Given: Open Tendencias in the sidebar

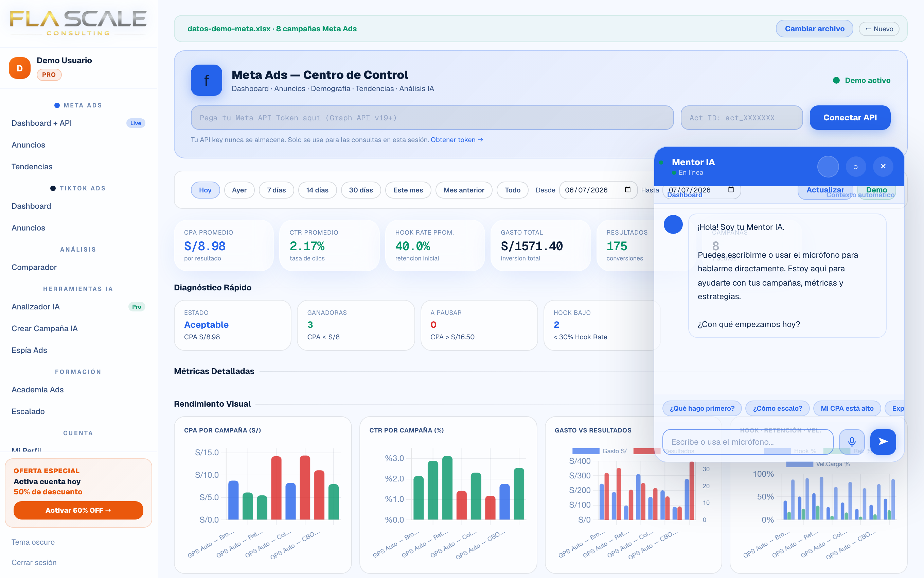Looking at the screenshot, I should pos(78,167).
